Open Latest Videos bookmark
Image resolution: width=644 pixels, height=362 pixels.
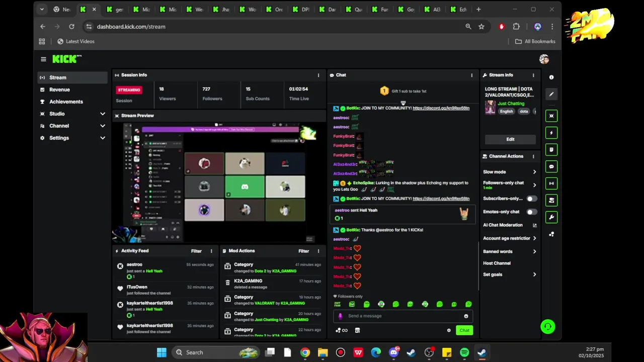coord(75,41)
